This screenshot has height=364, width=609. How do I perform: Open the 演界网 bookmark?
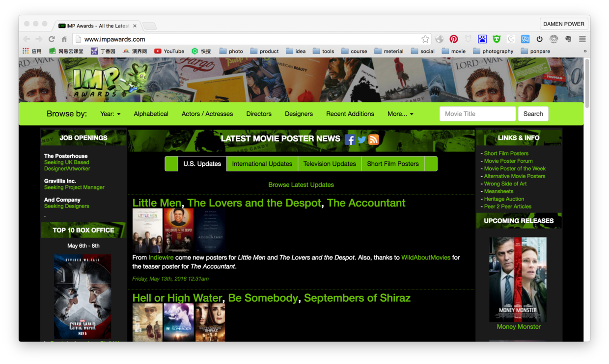(x=135, y=51)
